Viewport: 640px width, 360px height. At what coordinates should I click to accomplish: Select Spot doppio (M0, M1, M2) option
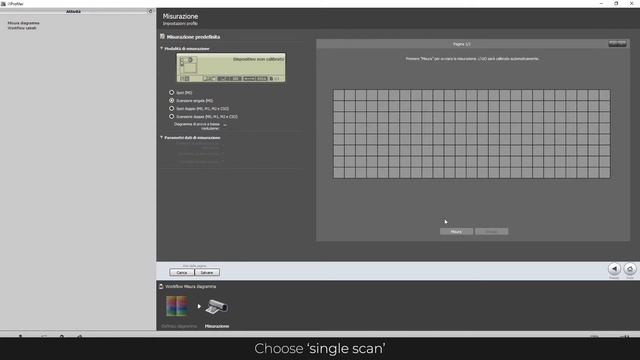click(171, 109)
